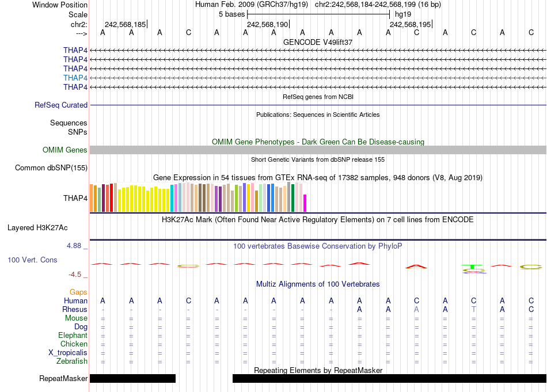Viewport: 547px width, 392px height.
Task: Click the -4.5 lower conservation scale value
Action: (x=75, y=275)
